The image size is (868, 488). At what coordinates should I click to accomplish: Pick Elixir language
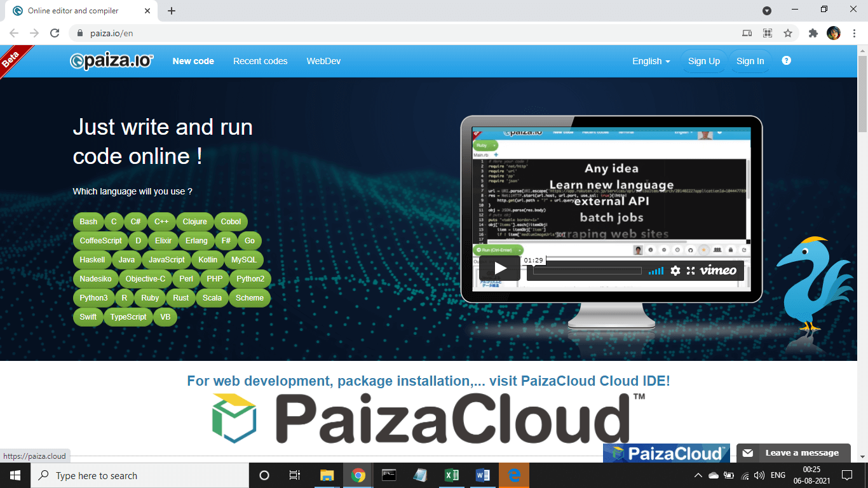[163, 241]
